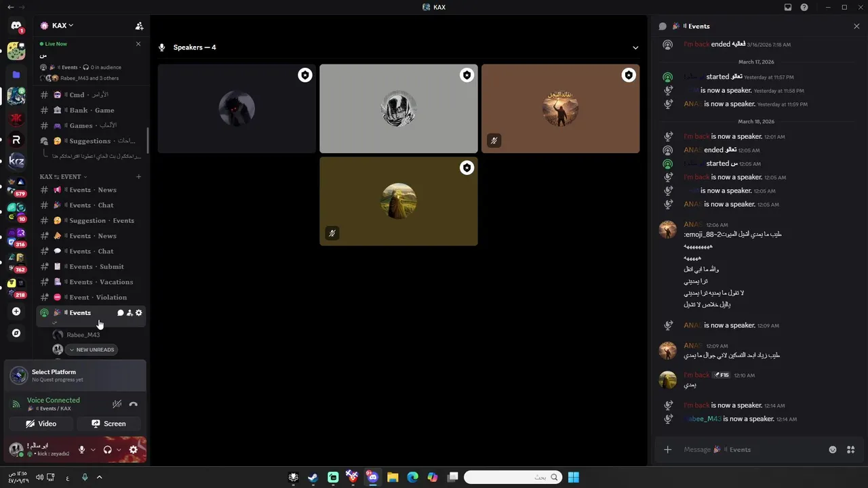Open the apps icon in message box
The width and height of the screenshot is (868, 488).
tap(850, 449)
